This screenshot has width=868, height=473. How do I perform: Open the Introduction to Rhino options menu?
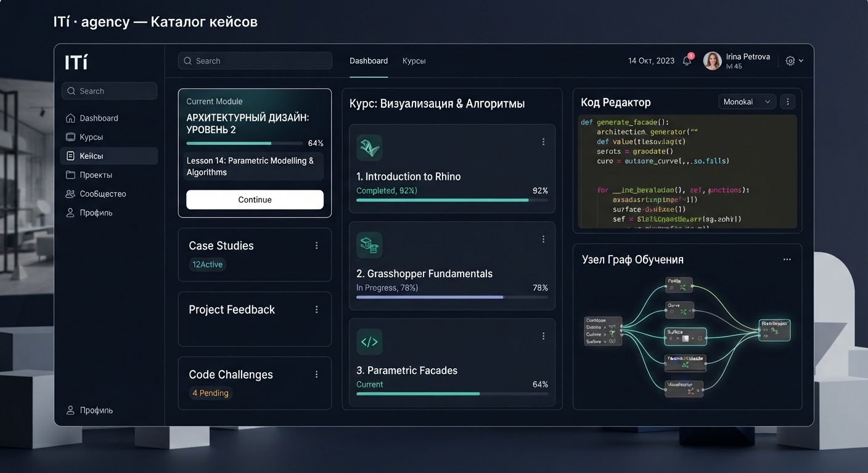[543, 142]
